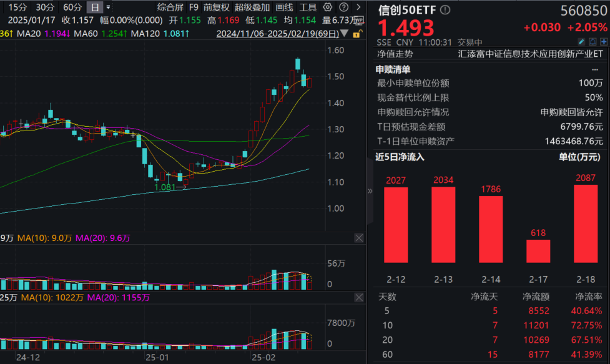This screenshot has height=364, width=610.
Task: Enable 前复权 price adjustment mode
Action: pos(216,7)
